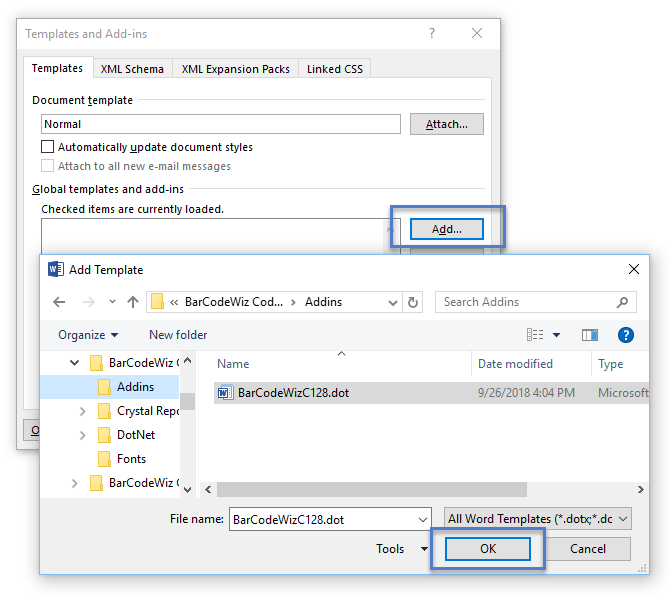This screenshot has width=670, height=600.
Task: Open the blue Help button
Action: 626,335
